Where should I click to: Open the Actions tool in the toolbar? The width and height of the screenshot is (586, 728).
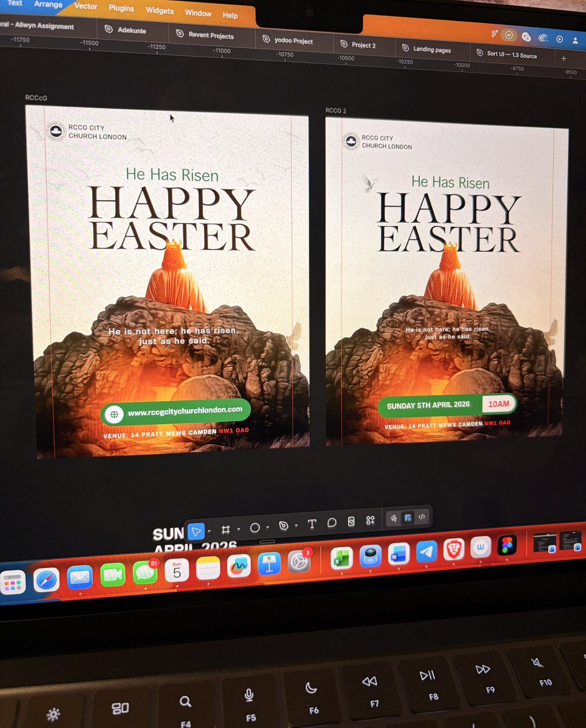351,521
